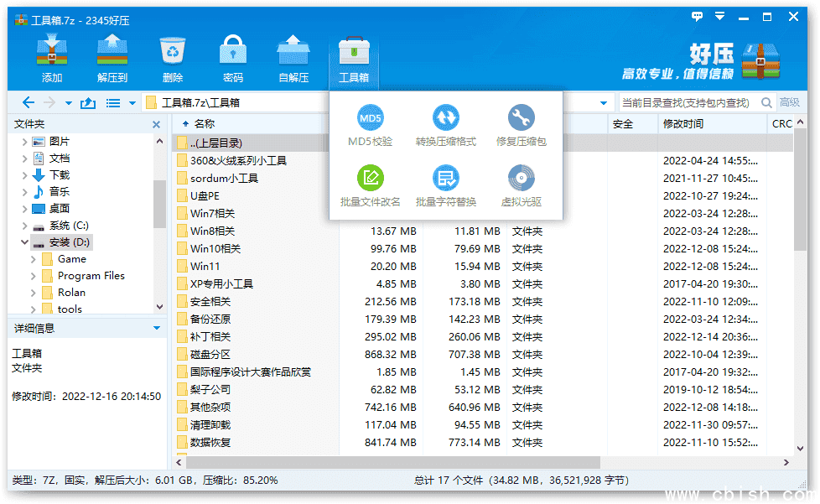Open the 虚拟光驱 tool
Viewport: 820px width, 504px height.
[521, 184]
